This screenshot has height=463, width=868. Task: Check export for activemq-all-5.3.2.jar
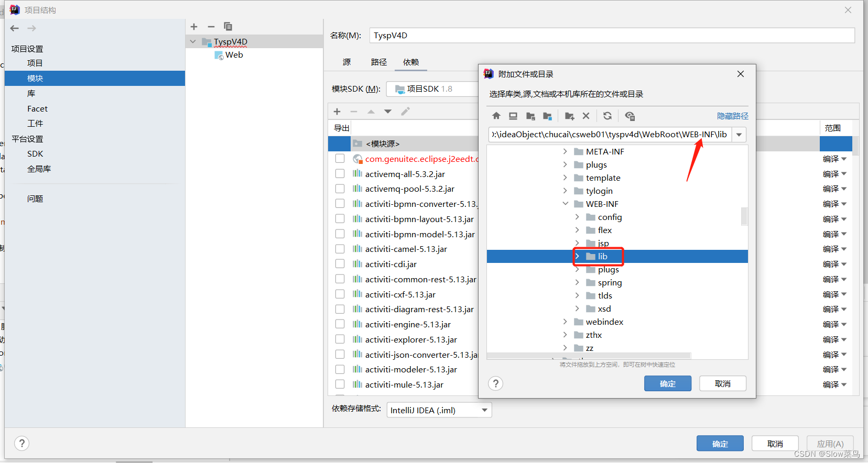(340, 173)
